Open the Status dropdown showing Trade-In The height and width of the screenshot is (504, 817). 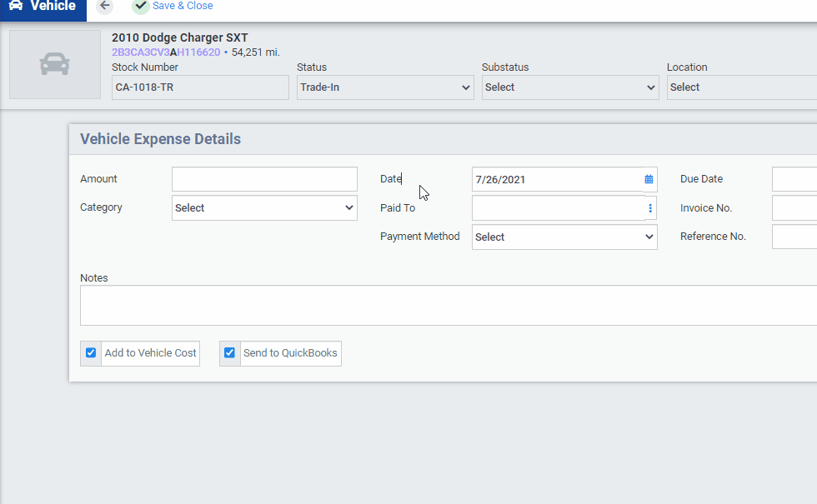coord(385,87)
